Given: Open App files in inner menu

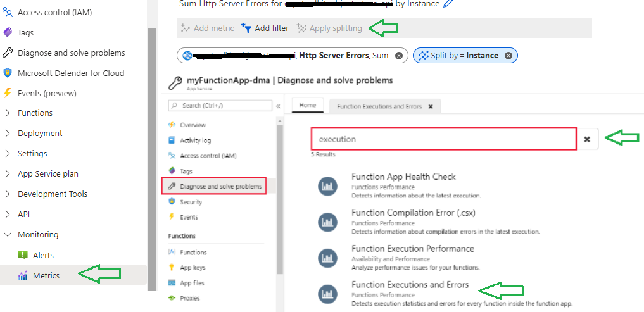Looking at the screenshot, I should 192,283.
